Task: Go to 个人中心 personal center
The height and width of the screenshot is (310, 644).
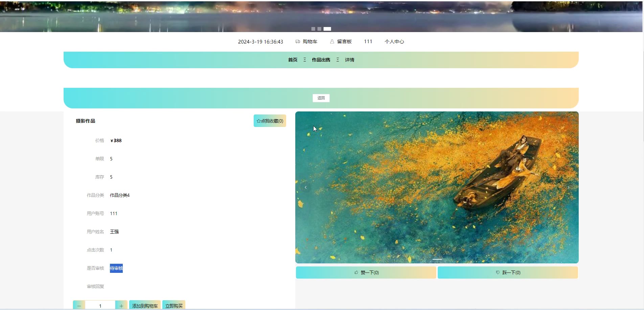Action: pos(394,42)
